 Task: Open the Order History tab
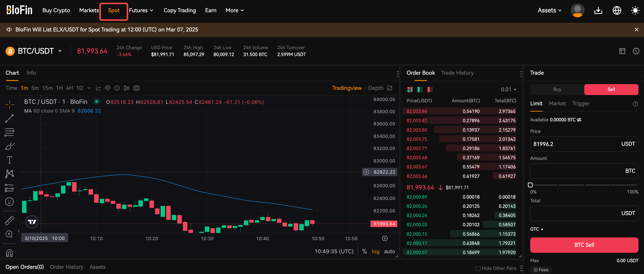(67, 267)
